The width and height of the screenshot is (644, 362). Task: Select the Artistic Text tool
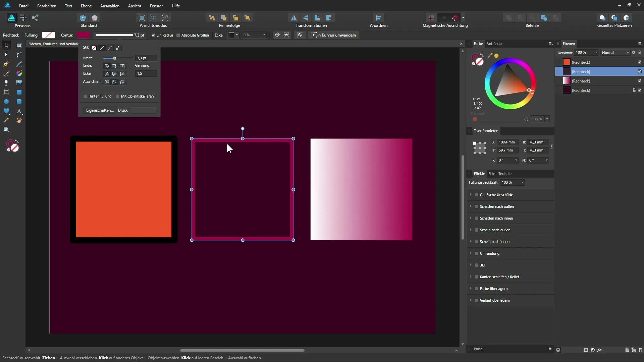[x=19, y=111]
